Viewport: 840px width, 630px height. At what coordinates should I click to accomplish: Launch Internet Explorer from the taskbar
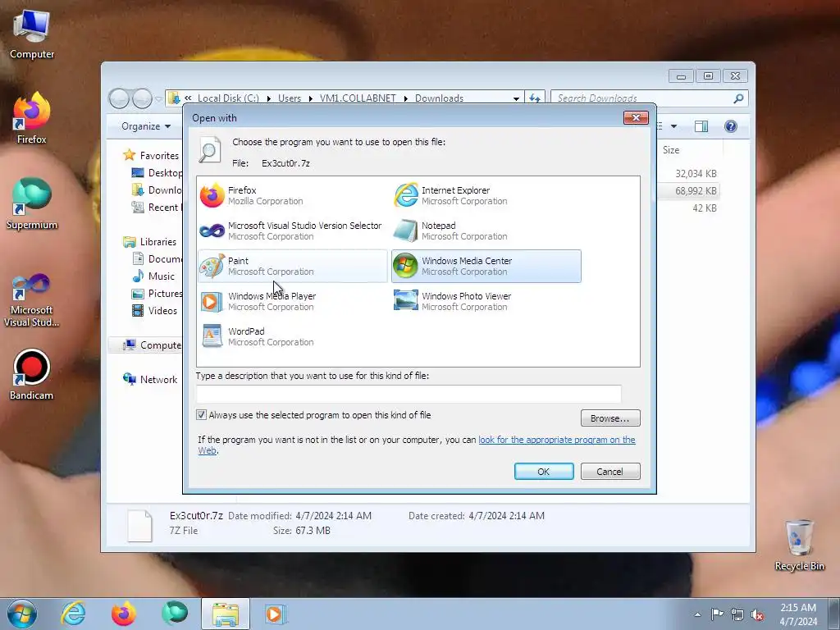click(73, 614)
